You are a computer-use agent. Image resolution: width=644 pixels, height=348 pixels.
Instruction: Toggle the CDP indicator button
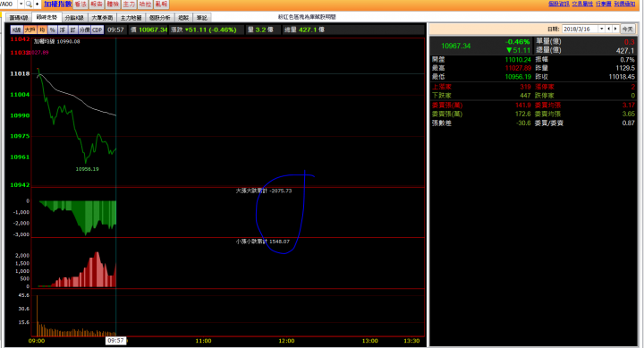tap(97, 30)
